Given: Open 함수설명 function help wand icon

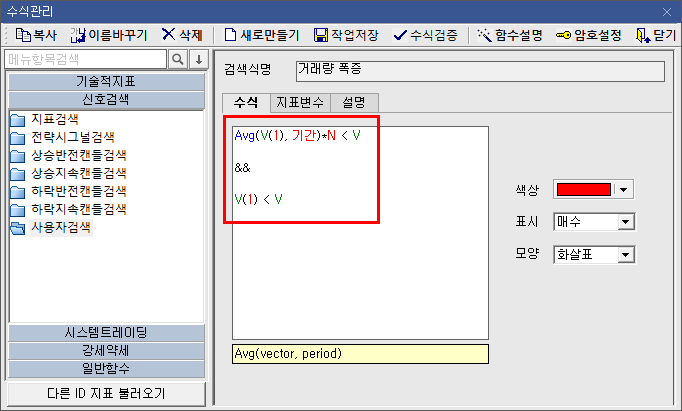Looking at the screenshot, I should point(484,35).
